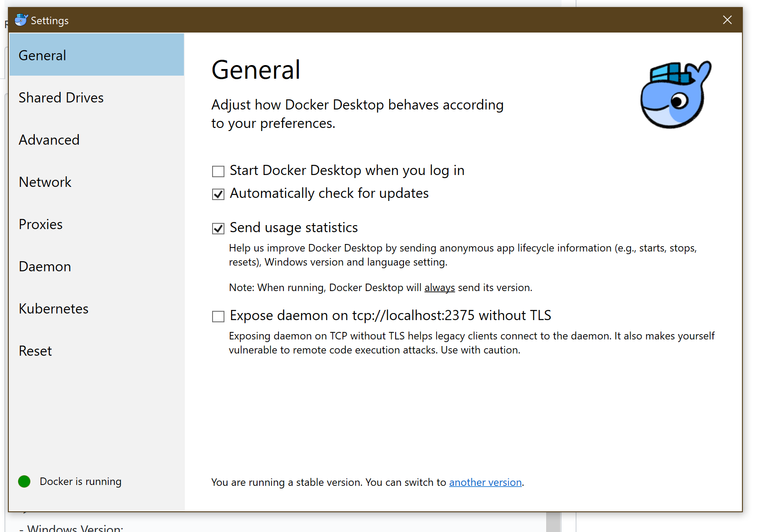The width and height of the screenshot is (782, 532).
Task: Enable Expose daemon on tcp://localhost:2375 checkbox
Action: click(x=218, y=316)
